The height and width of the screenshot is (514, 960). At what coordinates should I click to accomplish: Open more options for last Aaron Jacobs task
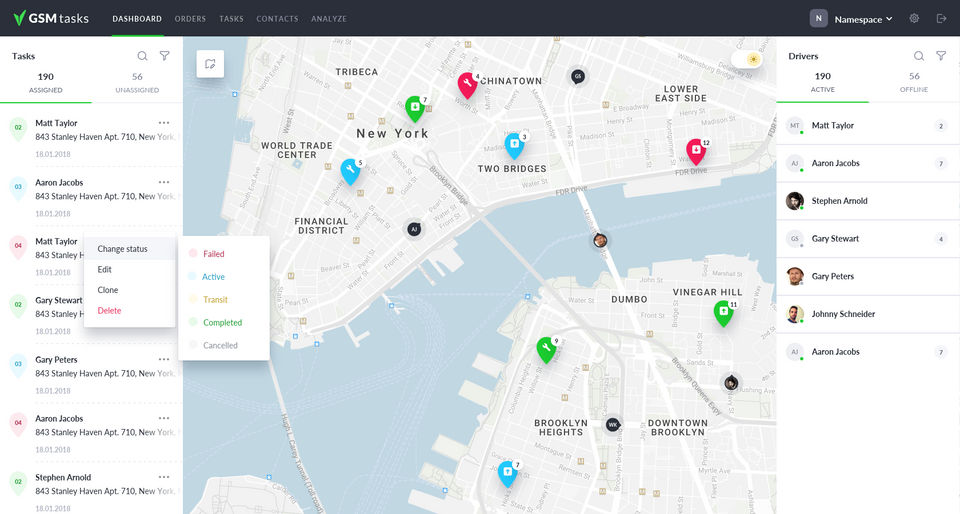(164, 418)
